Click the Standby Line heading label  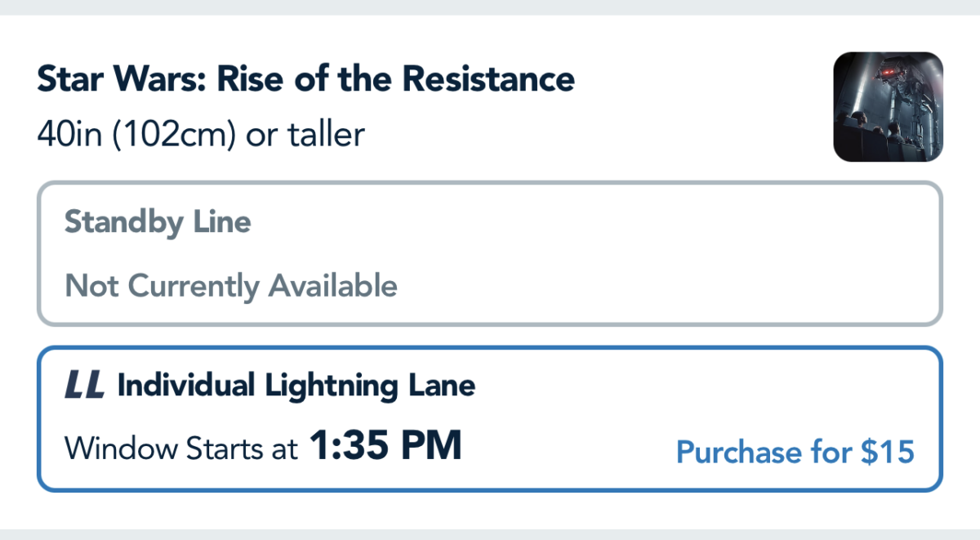tap(158, 221)
